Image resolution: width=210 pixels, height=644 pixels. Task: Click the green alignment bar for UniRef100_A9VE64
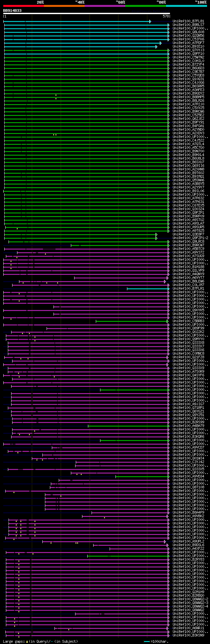[142, 477]
